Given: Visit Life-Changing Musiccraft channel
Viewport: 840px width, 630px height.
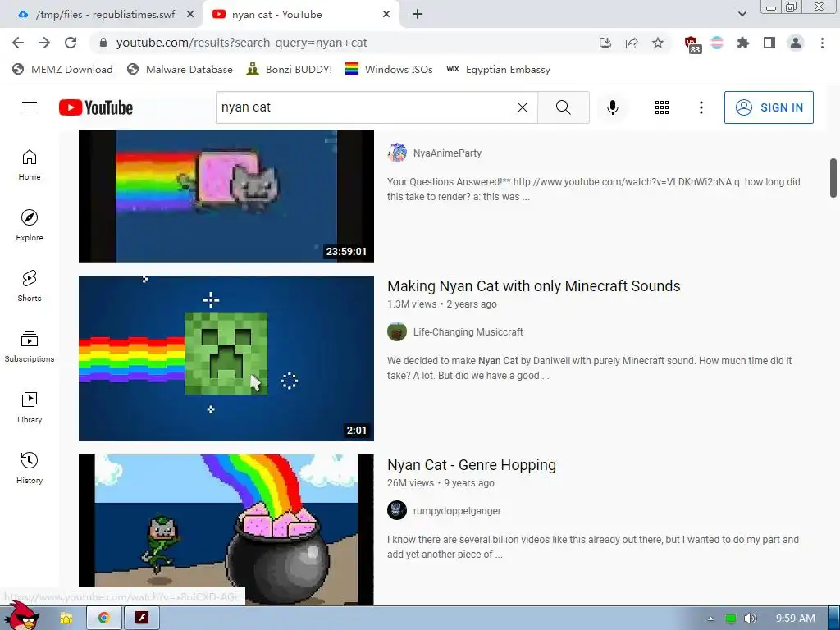Looking at the screenshot, I should [468, 332].
